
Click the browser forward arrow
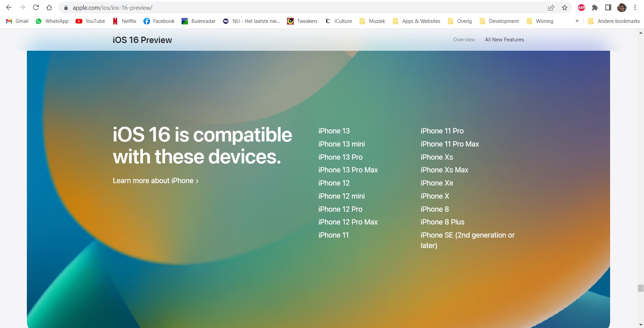tap(22, 7)
